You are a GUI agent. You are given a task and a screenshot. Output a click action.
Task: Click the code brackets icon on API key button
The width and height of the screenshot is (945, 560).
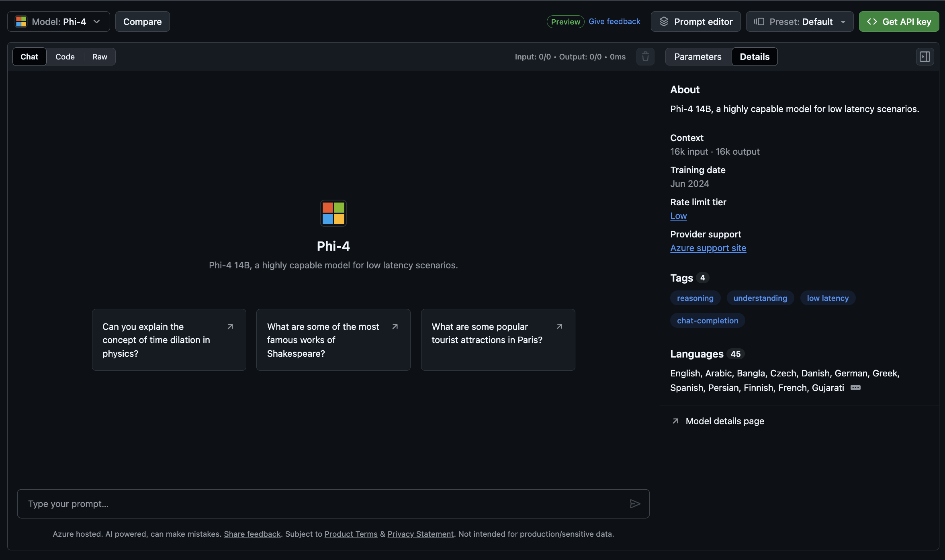click(x=872, y=22)
